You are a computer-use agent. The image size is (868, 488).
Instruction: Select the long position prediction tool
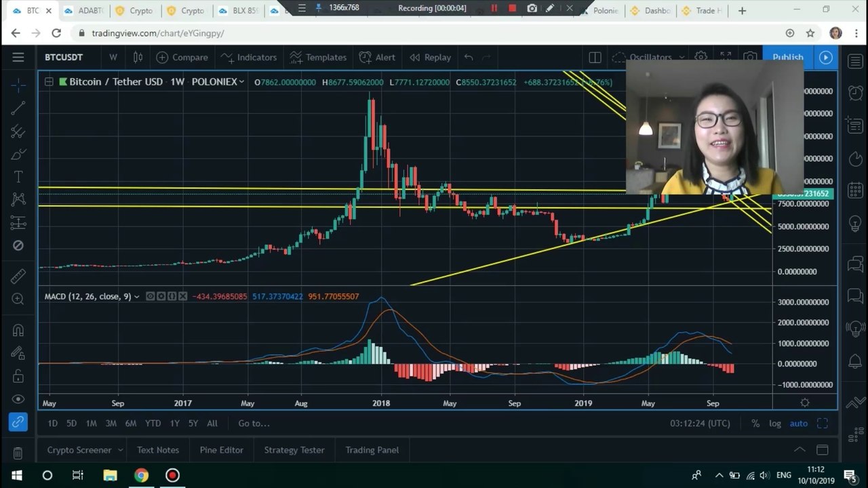(x=18, y=222)
